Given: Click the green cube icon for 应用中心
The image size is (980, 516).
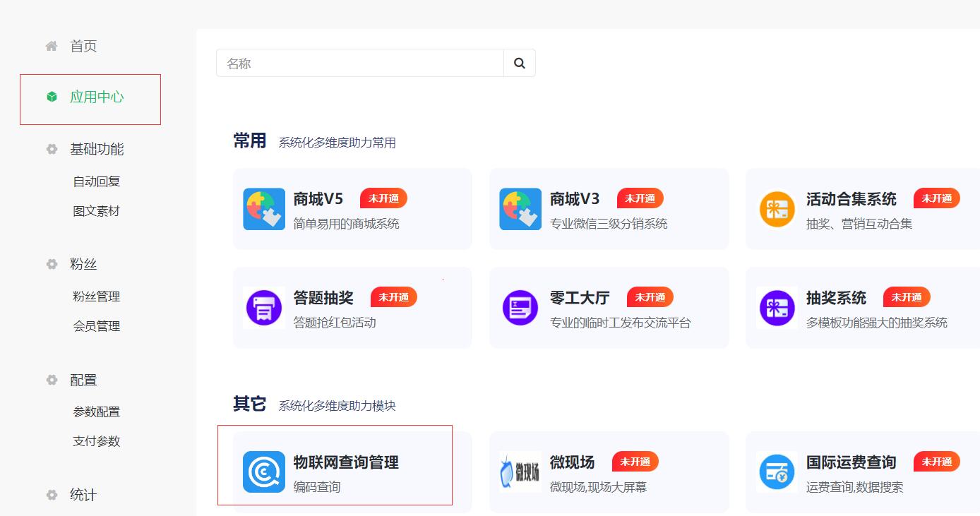Looking at the screenshot, I should [52, 97].
